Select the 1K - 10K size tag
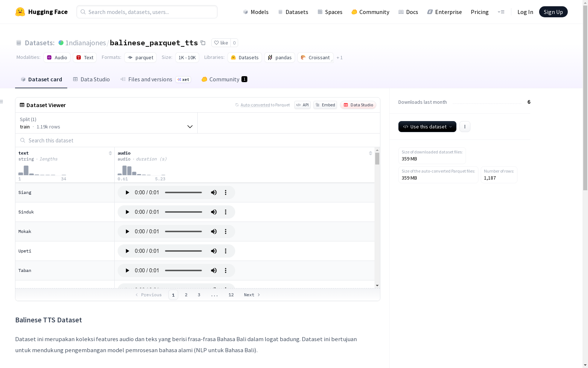The width and height of the screenshot is (588, 368). 187,57
